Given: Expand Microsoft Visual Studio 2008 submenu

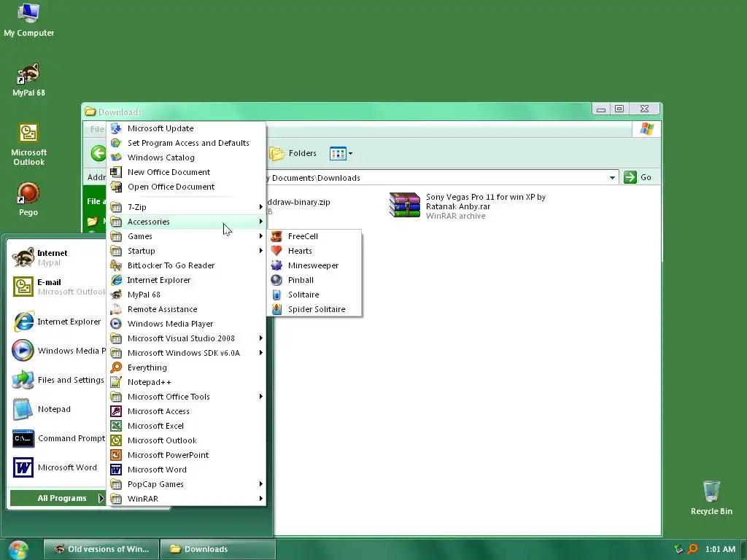Looking at the screenshot, I should coord(186,338).
